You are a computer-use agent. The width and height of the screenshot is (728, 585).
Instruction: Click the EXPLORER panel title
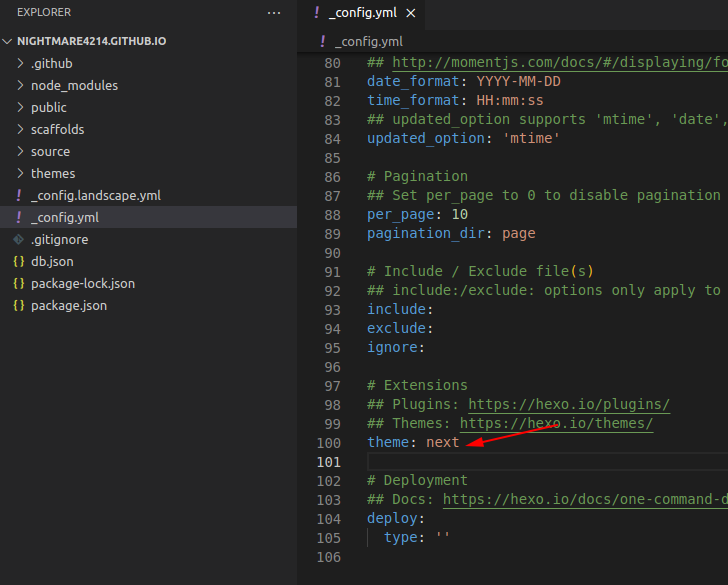point(44,13)
